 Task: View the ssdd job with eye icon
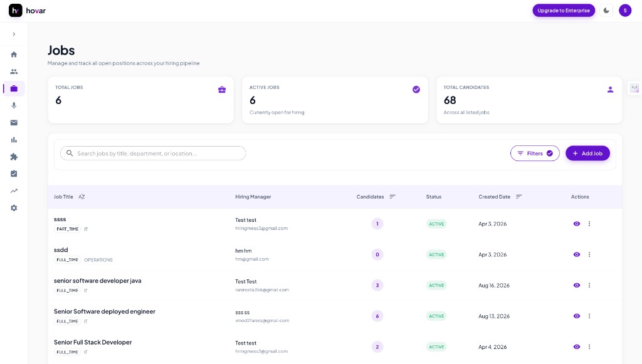[x=577, y=254]
